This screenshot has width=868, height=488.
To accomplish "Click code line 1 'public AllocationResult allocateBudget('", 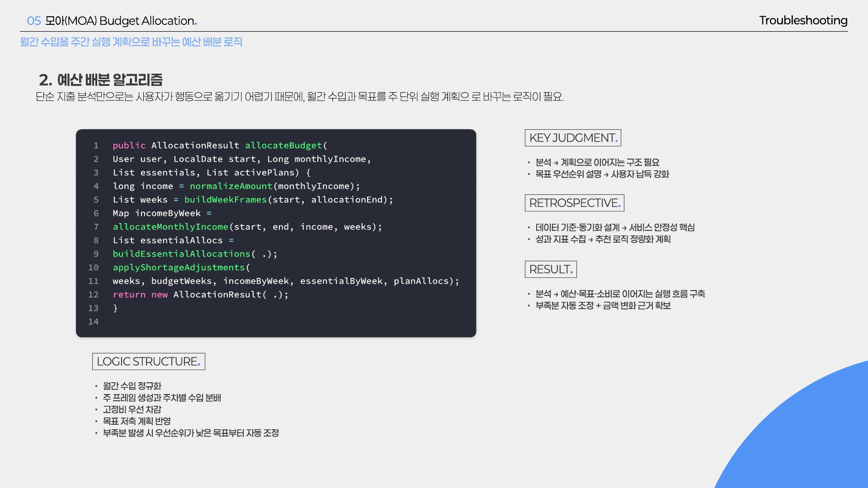I will 220,145.
